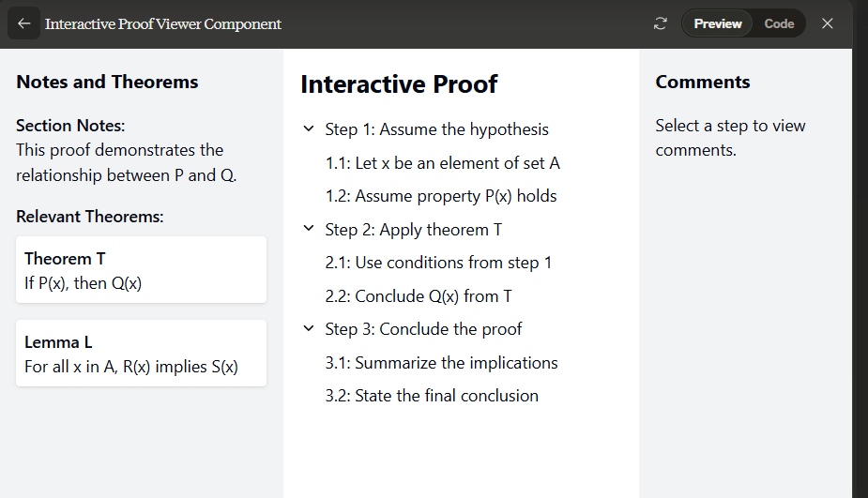Select substep 2.2 Conclude Q(x)
868x498 pixels.
419,296
